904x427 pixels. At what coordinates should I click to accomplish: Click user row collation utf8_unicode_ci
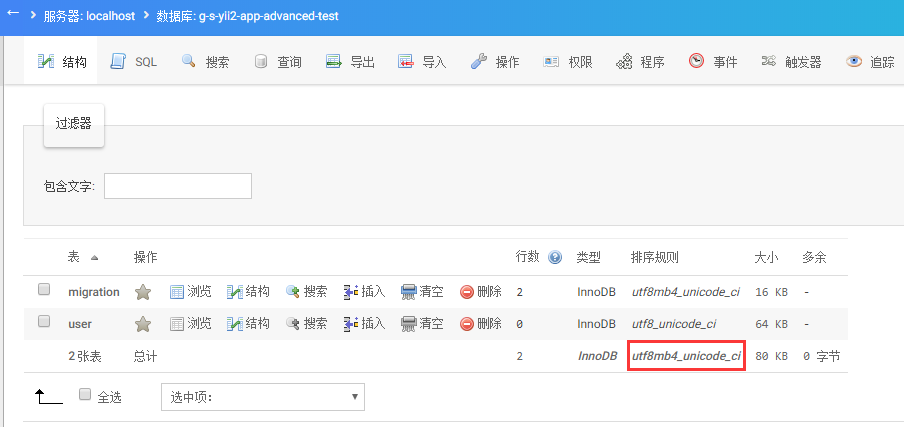674,324
